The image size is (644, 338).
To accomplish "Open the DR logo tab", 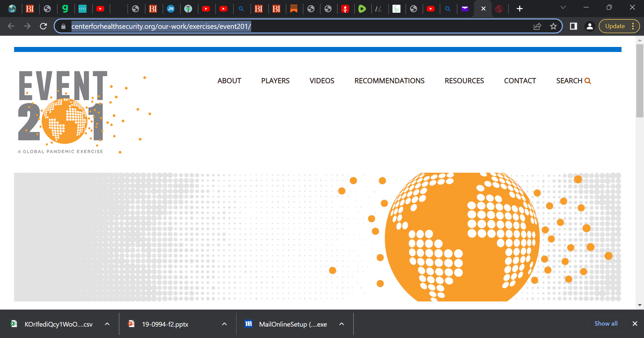I will click(x=379, y=9).
